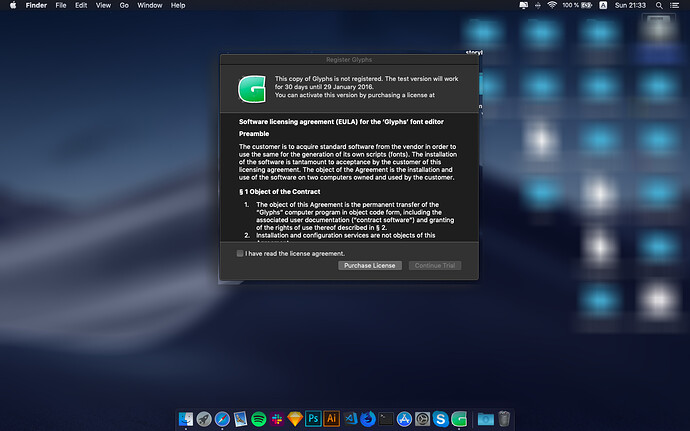Screen dimensions: 690x431
Task: Open the Apple menu
Action: 13,5
